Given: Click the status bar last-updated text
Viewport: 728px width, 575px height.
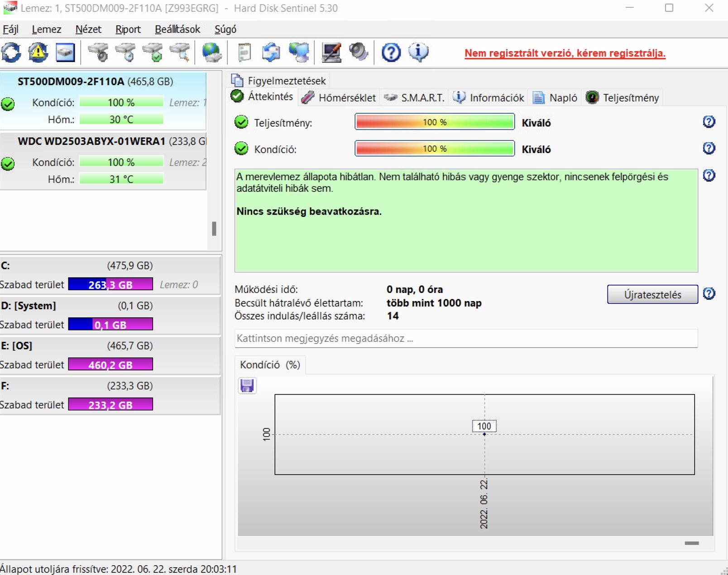Looking at the screenshot, I should (119, 569).
